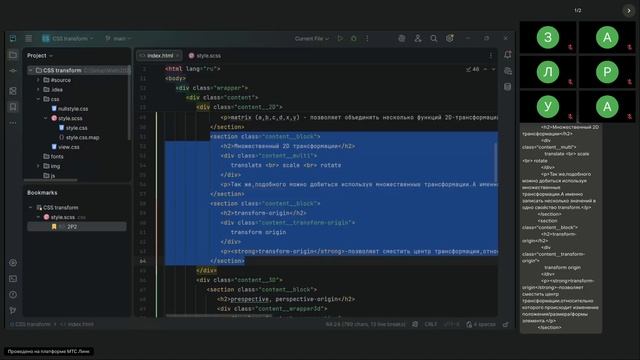Open the Code With Me user icon

[418, 38]
